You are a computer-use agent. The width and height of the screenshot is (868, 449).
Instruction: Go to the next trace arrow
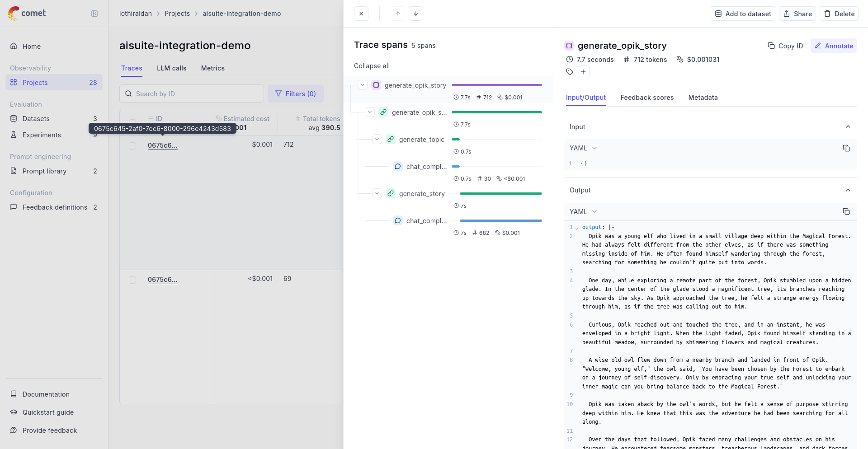pyautogui.click(x=416, y=14)
